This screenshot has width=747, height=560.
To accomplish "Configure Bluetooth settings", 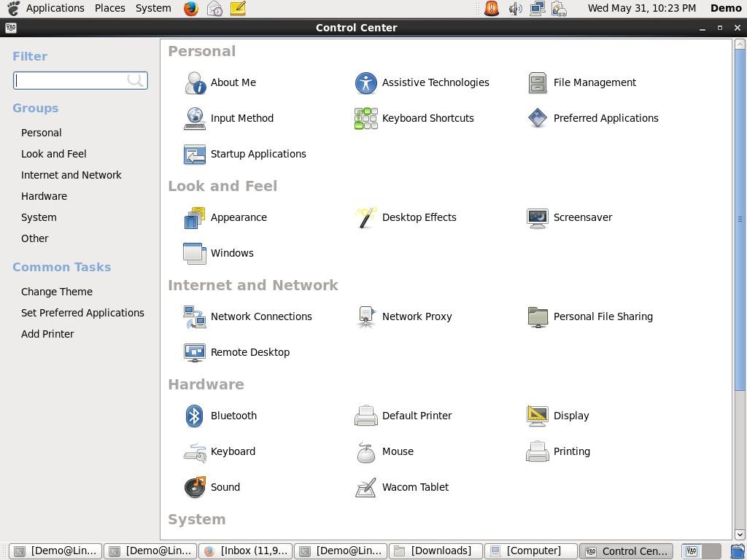I will tap(233, 416).
